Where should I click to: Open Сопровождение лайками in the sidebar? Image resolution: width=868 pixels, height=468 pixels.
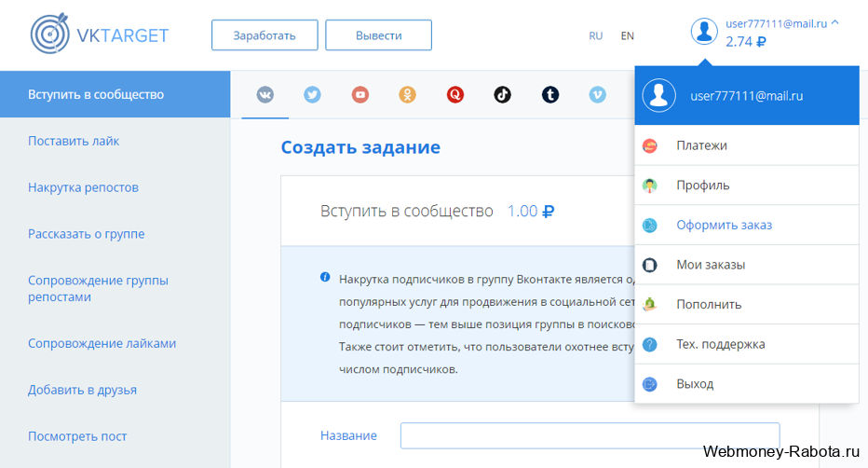(x=102, y=343)
